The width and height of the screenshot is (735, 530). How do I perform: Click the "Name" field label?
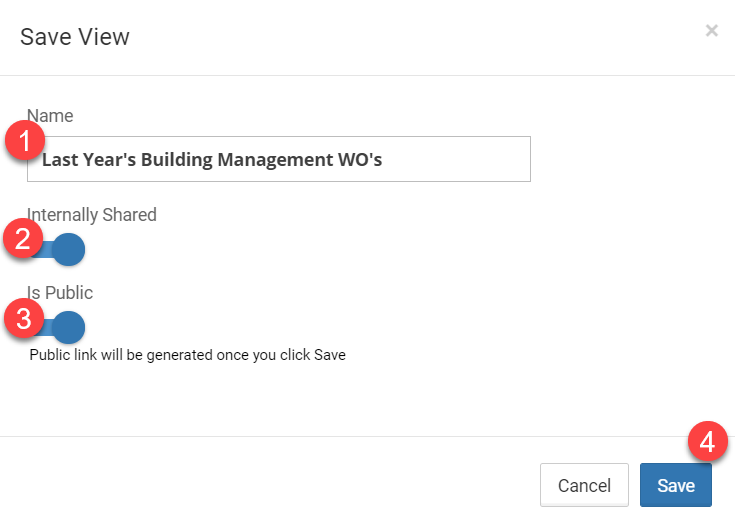tap(50, 116)
